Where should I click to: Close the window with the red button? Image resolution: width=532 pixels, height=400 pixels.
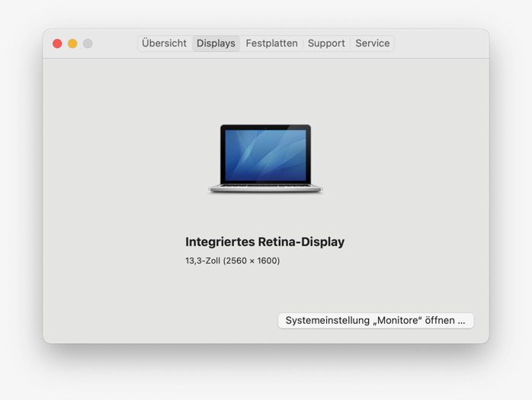pos(57,43)
